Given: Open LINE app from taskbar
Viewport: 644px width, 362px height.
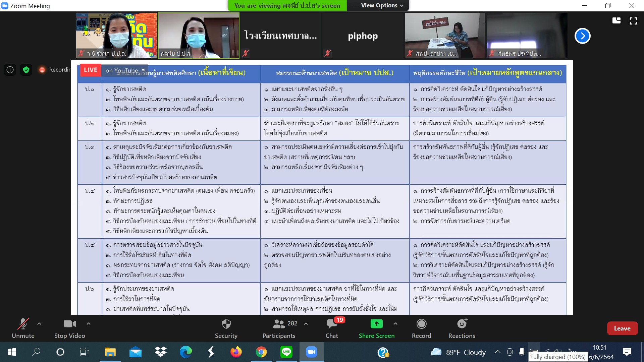Looking at the screenshot, I should [x=286, y=352].
